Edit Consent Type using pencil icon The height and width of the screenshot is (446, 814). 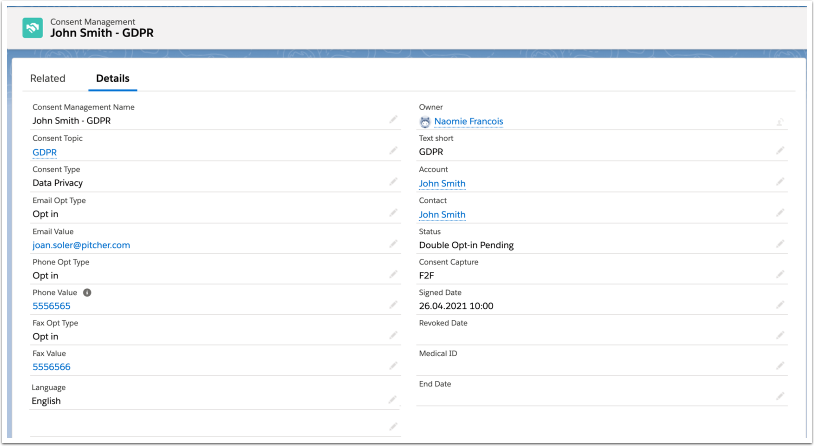pyautogui.click(x=393, y=182)
